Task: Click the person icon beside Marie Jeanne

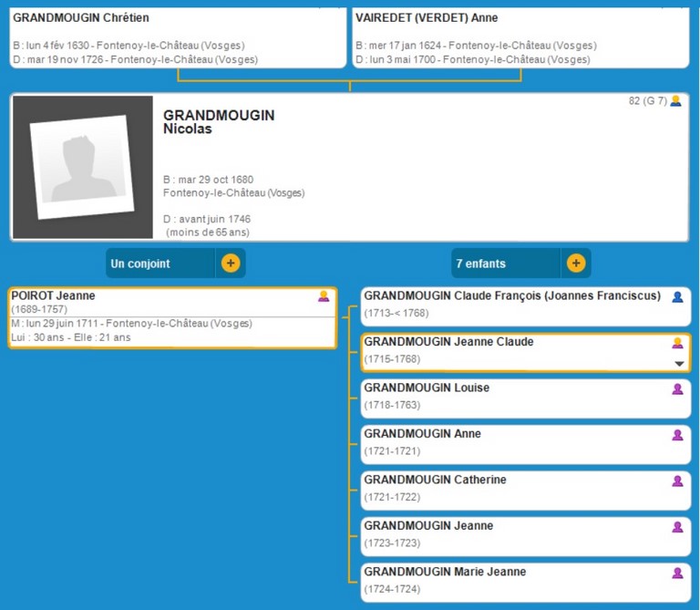Action: (x=677, y=573)
